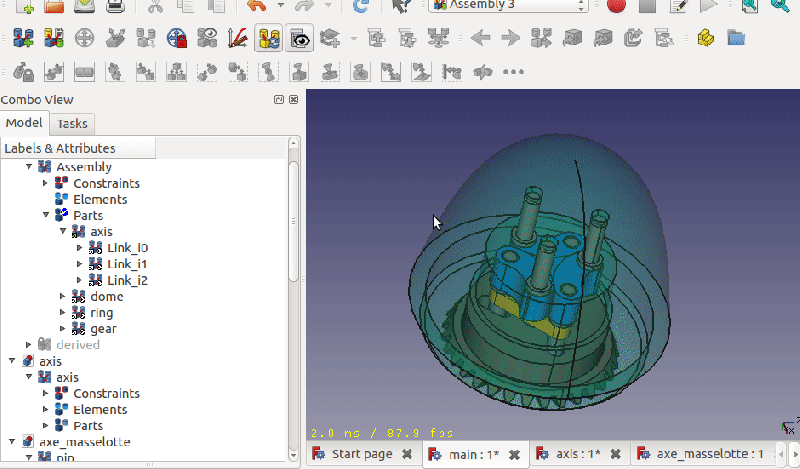
Task: Select the Axial move tool icon
Action: coord(115,38)
